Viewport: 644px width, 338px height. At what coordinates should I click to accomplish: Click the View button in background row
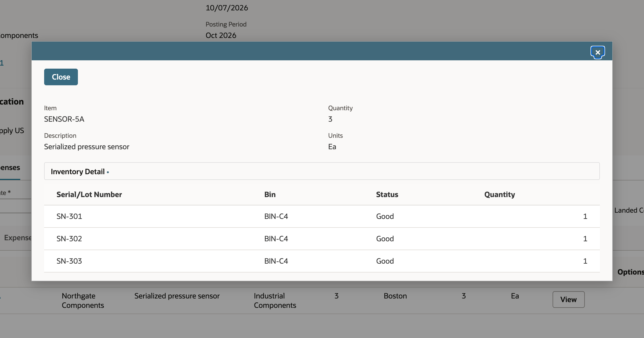(568, 300)
